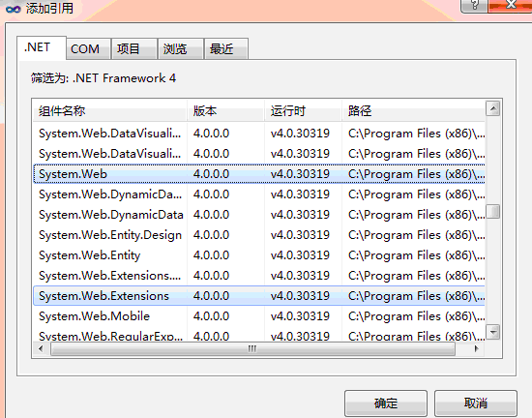532x418 pixels.
Task: Click the horizontal scrollbar thumb
Action: [x=252, y=348]
